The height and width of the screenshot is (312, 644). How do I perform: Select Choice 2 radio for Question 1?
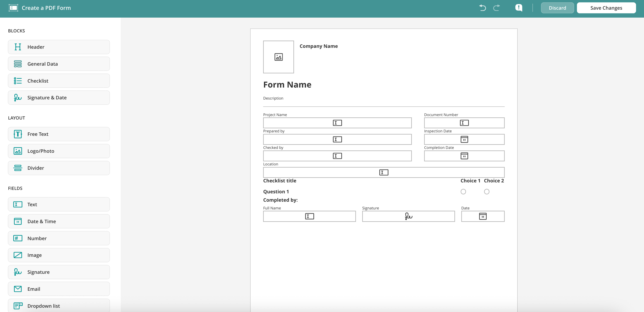coord(486,192)
